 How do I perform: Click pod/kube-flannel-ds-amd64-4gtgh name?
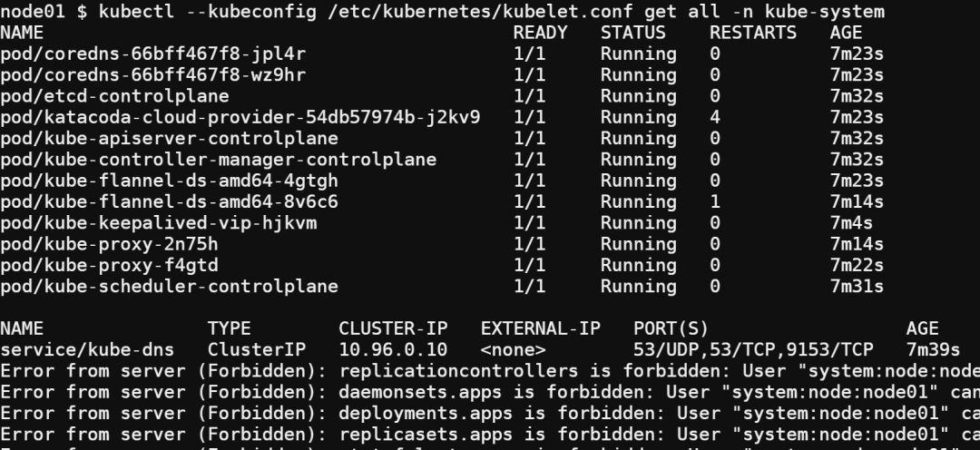coord(170,181)
